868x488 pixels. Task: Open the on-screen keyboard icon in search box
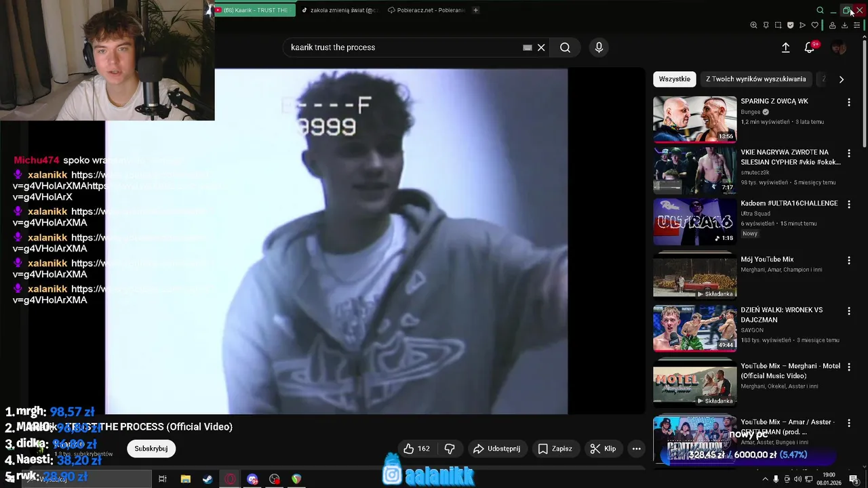527,47
